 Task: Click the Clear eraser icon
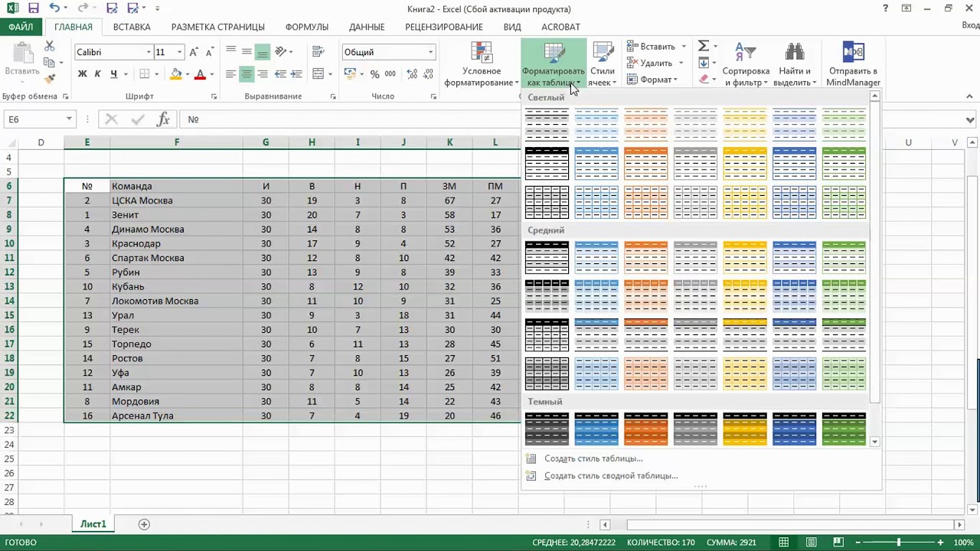pyautogui.click(x=703, y=79)
